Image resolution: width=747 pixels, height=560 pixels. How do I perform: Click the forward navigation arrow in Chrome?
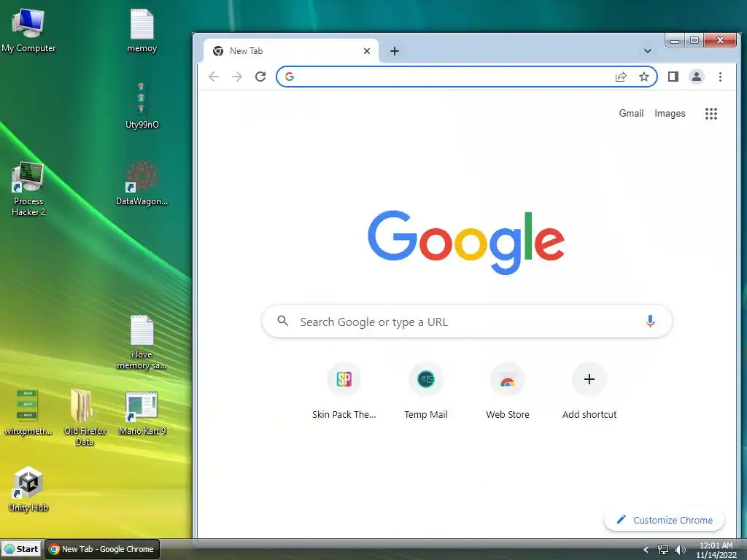237,77
